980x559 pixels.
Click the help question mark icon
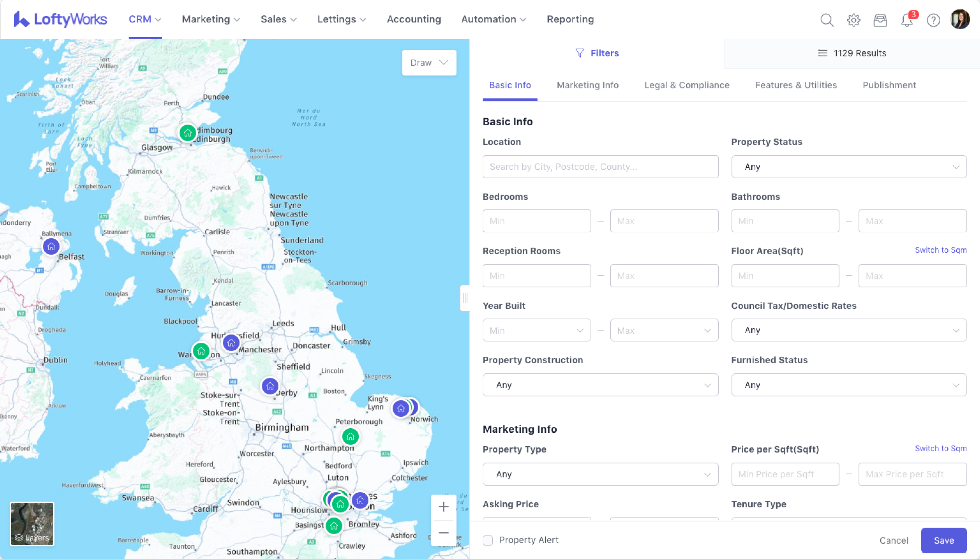coord(933,20)
